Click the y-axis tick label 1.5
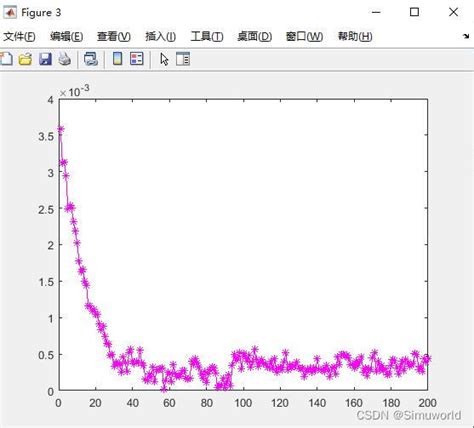This screenshot has height=428, width=474. pyautogui.click(x=46, y=282)
